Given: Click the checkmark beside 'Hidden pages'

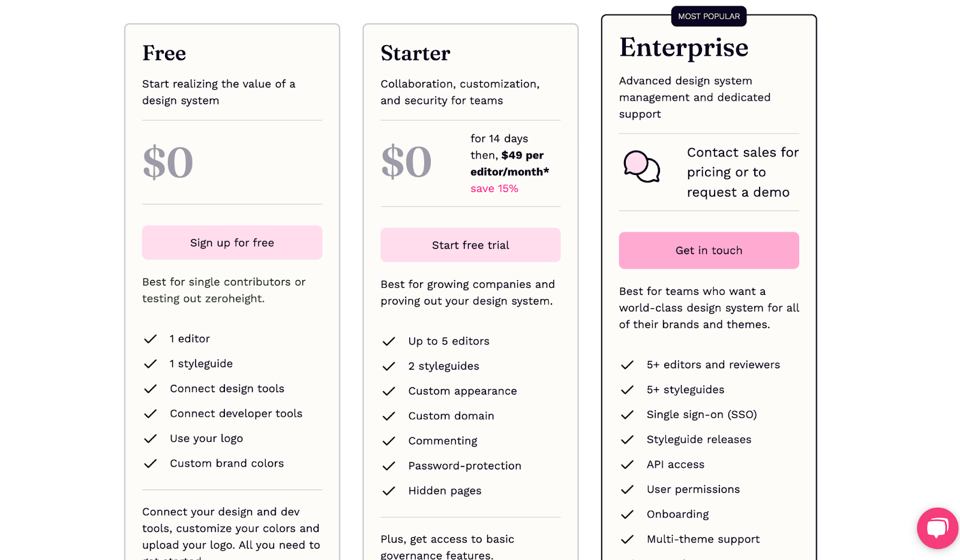Looking at the screenshot, I should 389,490.
